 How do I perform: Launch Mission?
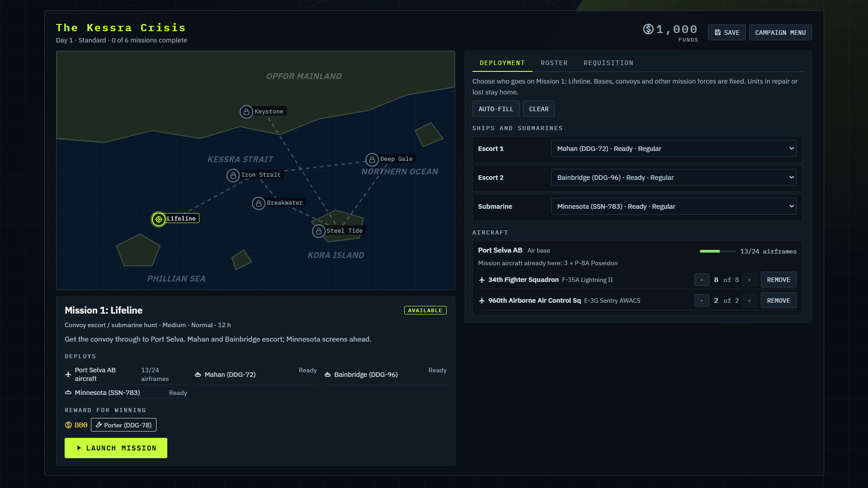point(116,448)
